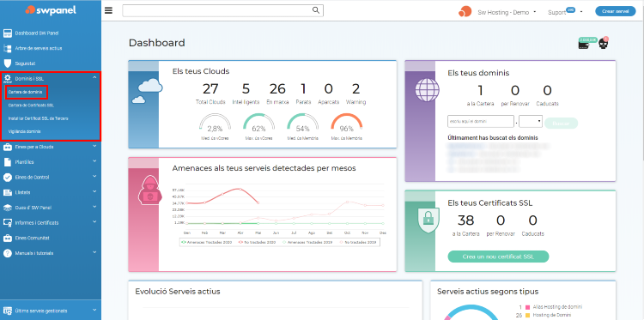Toggle Amenaces Tractades 2019 legend entry

(x=308, y=243)
